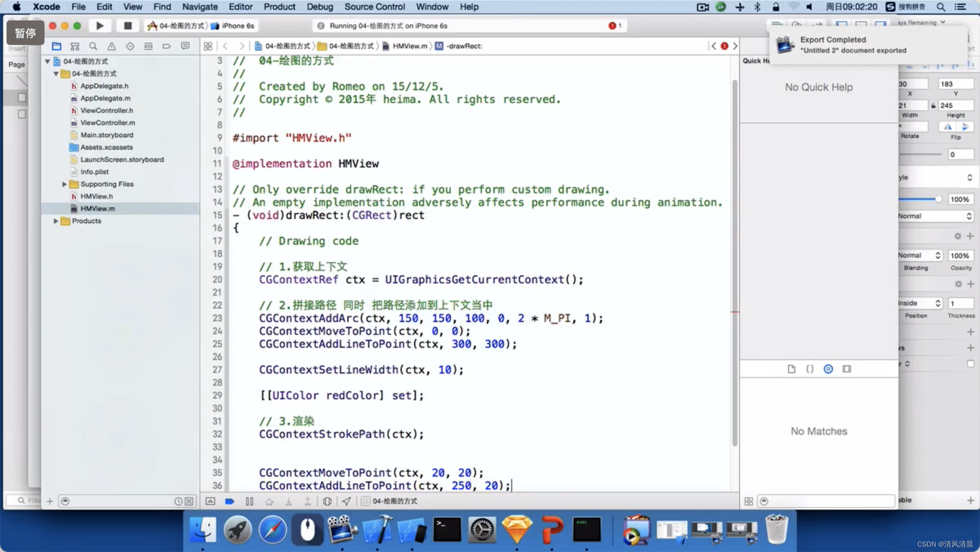Screen dimensions: 980x552
Task: Open the Editor menu
Action: click(x=241, y=7)
